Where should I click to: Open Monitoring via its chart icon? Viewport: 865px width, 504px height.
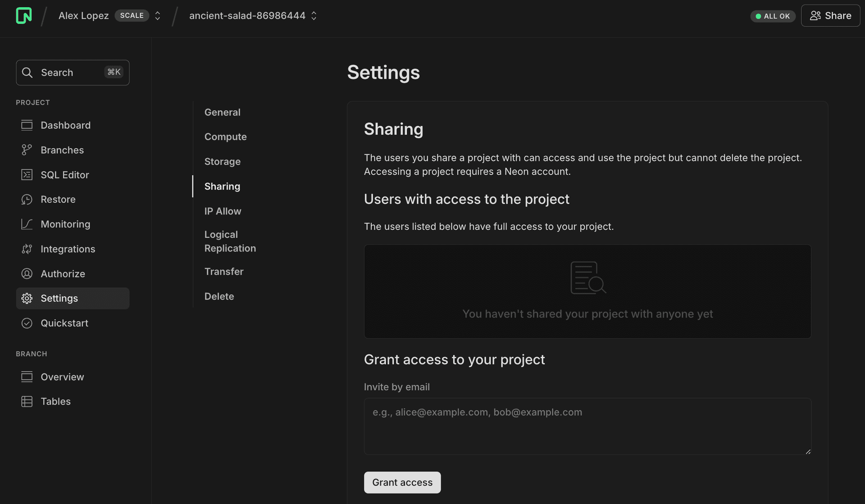click(x=27, y=224)
